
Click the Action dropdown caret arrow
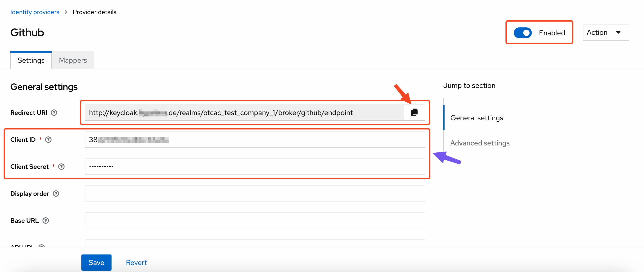click(x=618, y=33)
